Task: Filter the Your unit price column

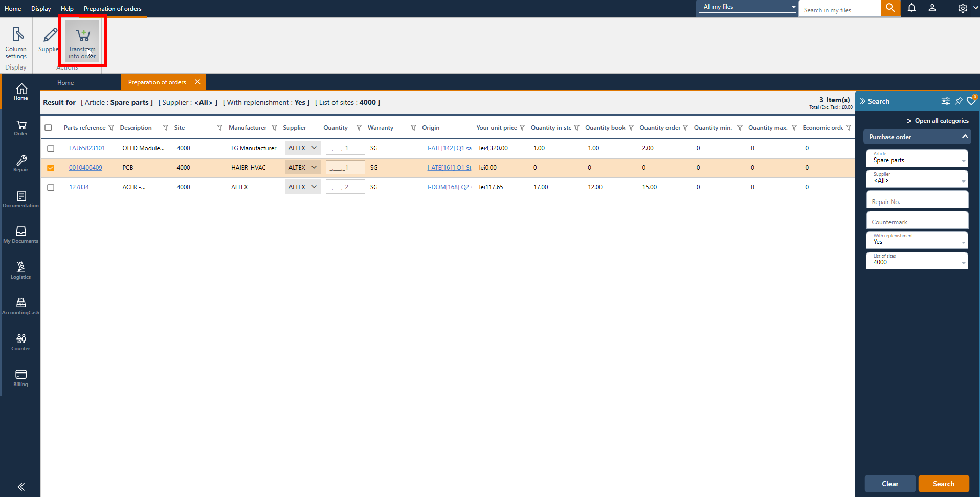Action: [x=522, y=128]
